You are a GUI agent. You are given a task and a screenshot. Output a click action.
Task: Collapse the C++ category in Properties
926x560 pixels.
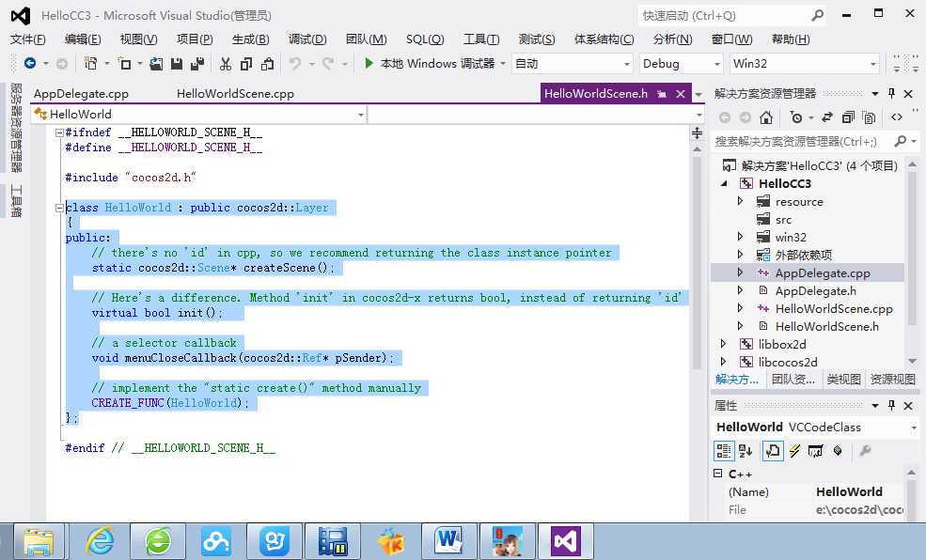click(x=718, y=474)
